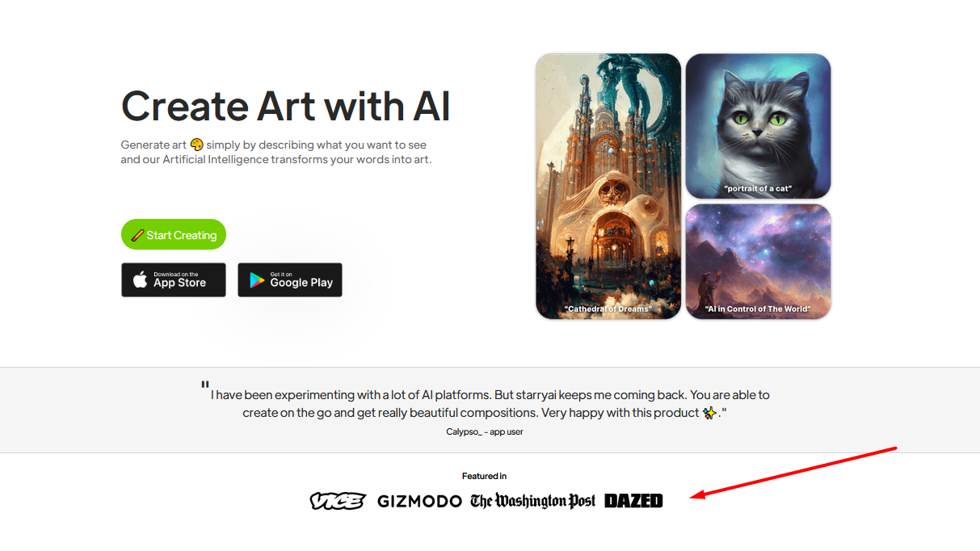Open the portrait of a cat artwork
Image resolution: width=980 pixels, height=551 pixels.
(758, 126)
